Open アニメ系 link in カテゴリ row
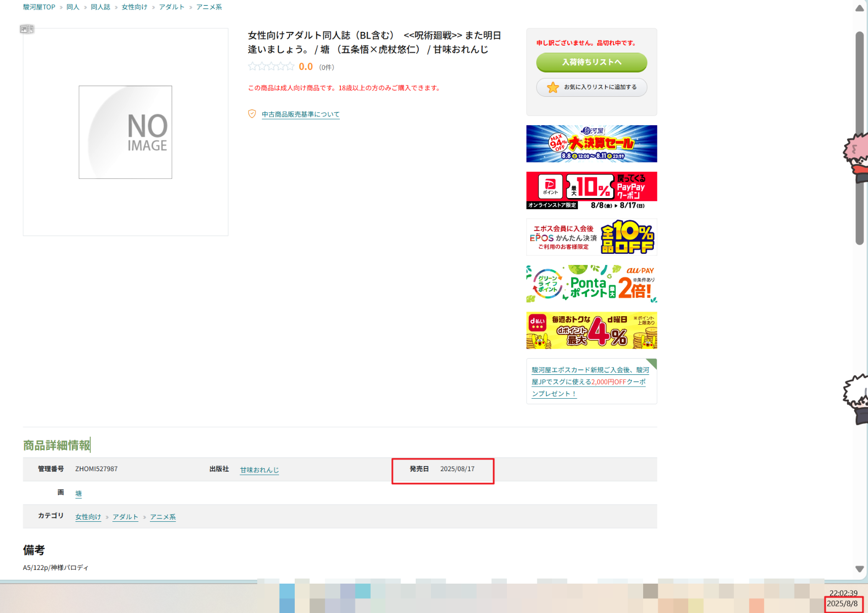 pos(163,517)
